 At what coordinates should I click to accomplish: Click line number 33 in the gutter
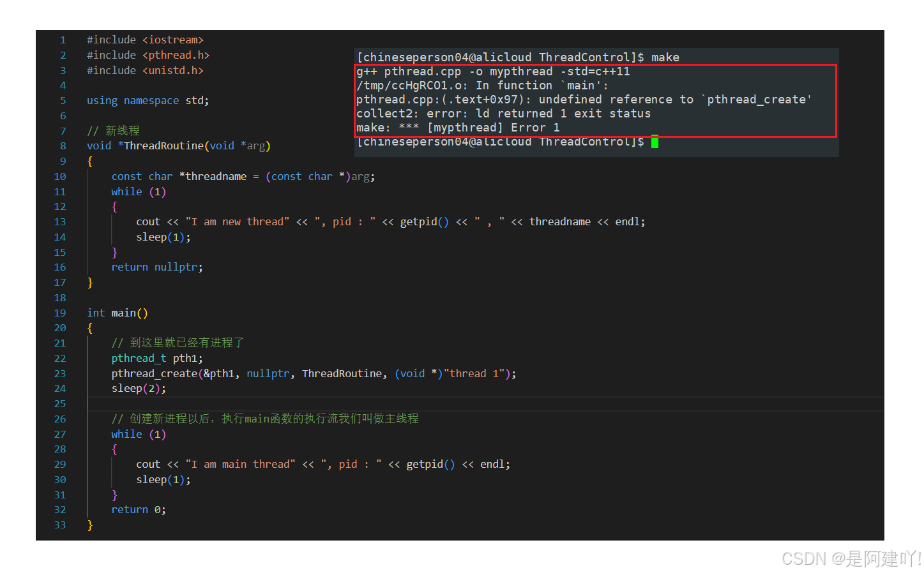point(60,525)
